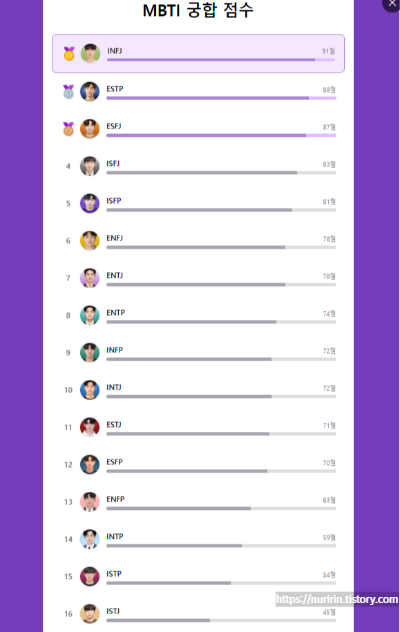Click the gold medal icon beside INFJ
The width and height of the screenshot is (400, 632).
(x=69, y=53)
